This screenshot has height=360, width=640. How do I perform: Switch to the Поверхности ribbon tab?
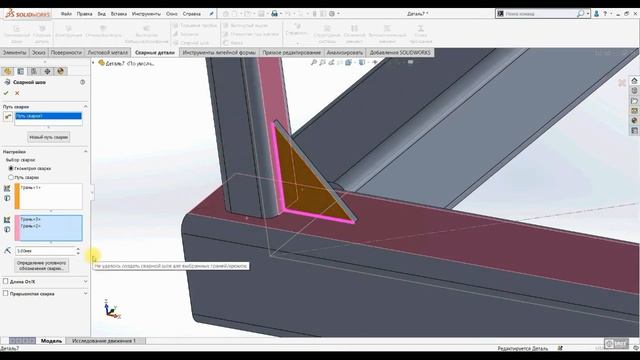point(66,53)
